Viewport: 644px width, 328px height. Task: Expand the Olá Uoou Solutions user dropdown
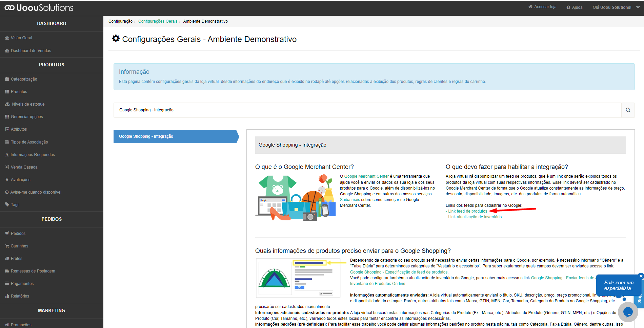[x=638, y=7]
